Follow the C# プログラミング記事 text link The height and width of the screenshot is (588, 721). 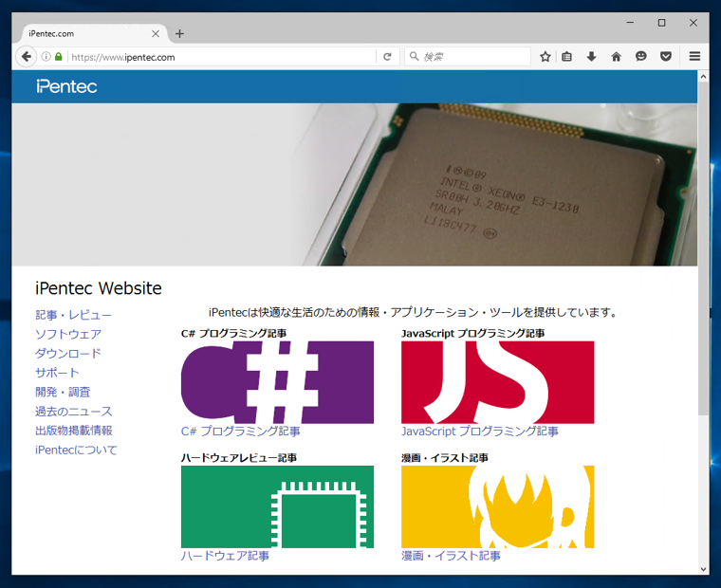(x=240, y=432)
